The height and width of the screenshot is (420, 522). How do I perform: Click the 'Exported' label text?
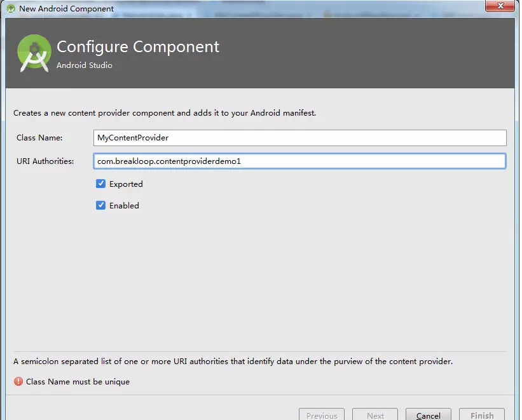[126, 184]
